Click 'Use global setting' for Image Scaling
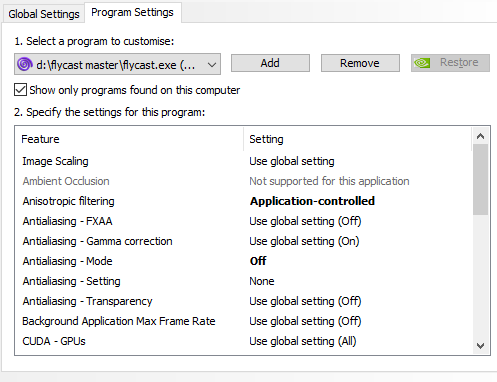The width and height of the screenshot is (497, 382). click(292, 161)
